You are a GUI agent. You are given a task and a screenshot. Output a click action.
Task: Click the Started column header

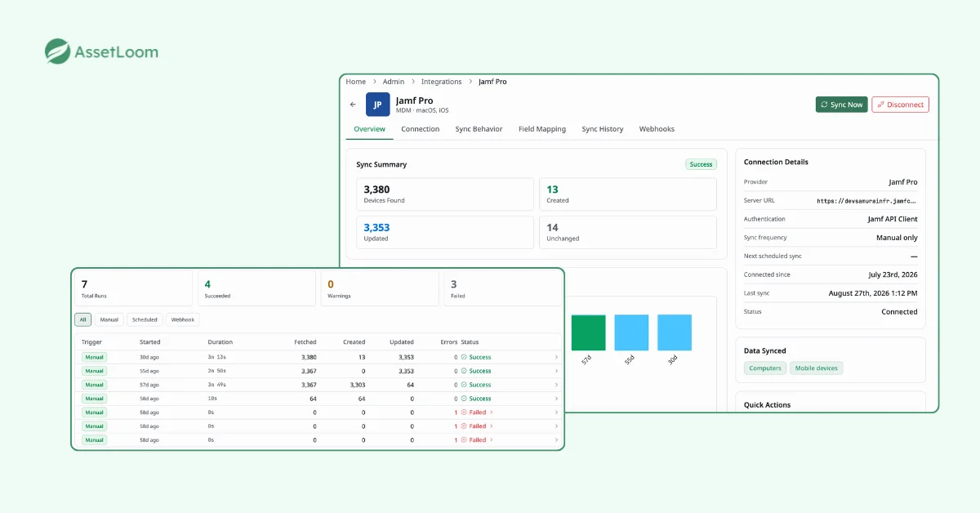[150, 342]
